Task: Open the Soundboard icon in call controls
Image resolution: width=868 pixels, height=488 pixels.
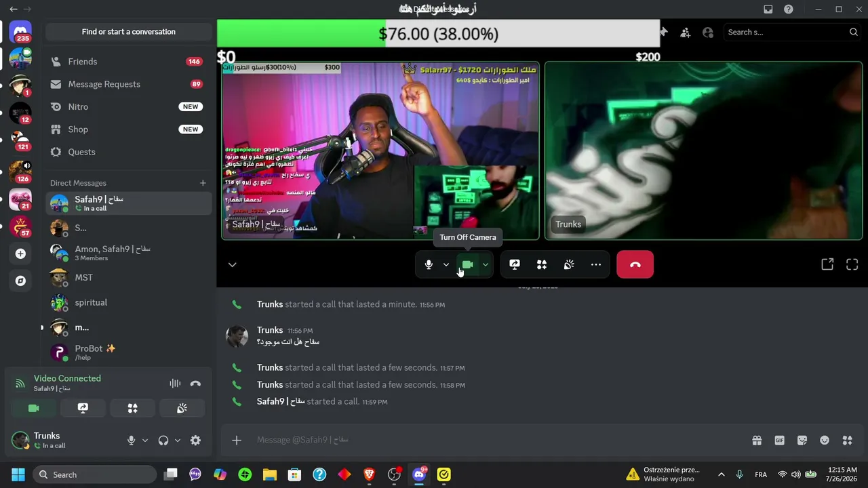Action: tap(569, 264)
